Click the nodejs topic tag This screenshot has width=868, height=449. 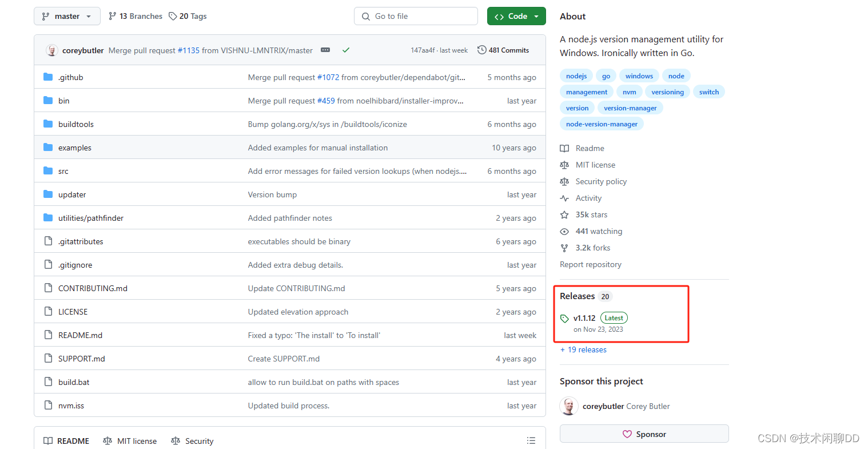(576, 76)
